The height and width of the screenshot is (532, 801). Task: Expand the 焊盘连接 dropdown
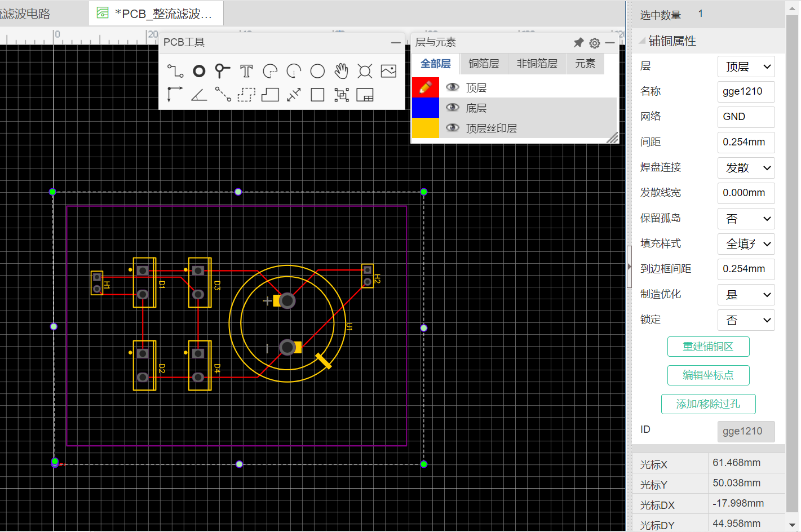coord(746,168)
